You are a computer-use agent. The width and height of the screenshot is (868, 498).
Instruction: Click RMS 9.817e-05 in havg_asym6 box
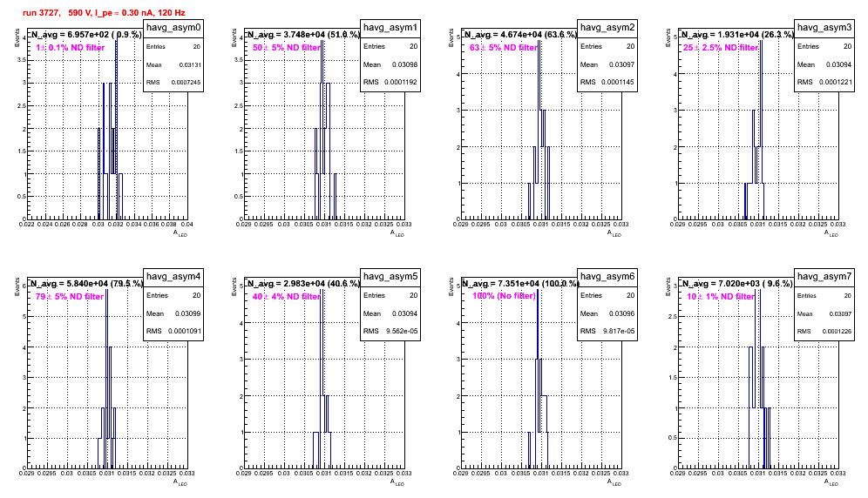[x=607, y=332]
